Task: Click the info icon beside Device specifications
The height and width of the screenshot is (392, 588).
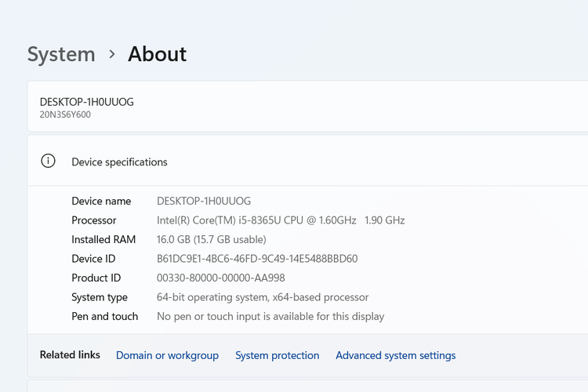Action: point(49,161)
